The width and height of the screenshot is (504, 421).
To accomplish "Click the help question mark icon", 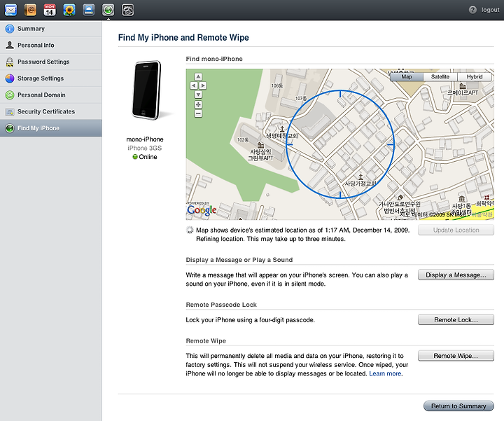I will (472, 10).
